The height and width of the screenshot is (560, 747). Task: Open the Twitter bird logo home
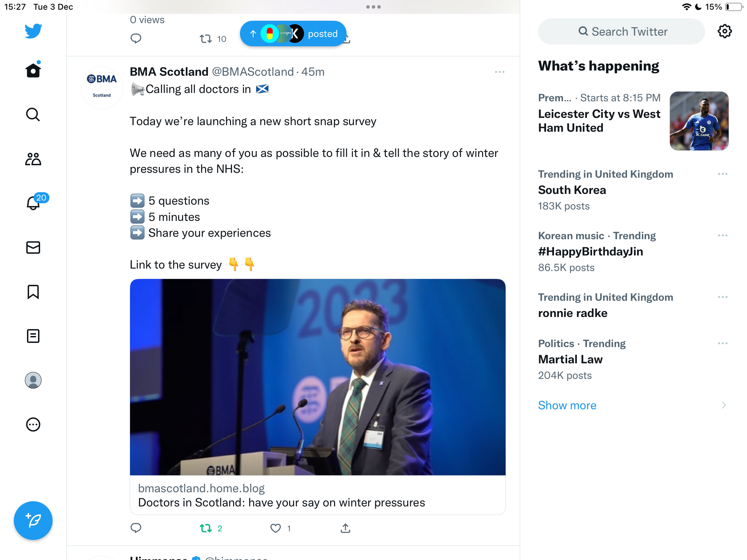point(33,31)
